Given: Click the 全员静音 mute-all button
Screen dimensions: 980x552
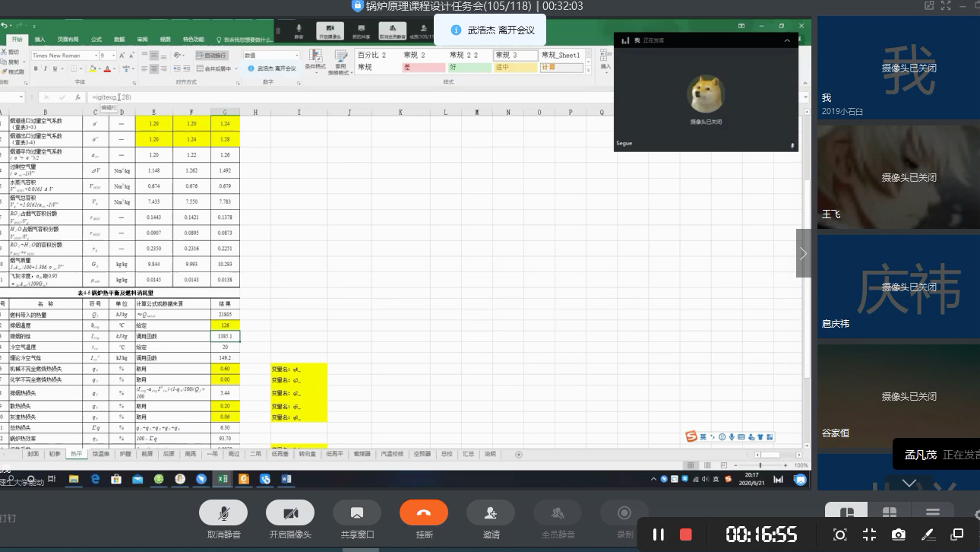Looking at the screenshot, I should tap(558, 513).
